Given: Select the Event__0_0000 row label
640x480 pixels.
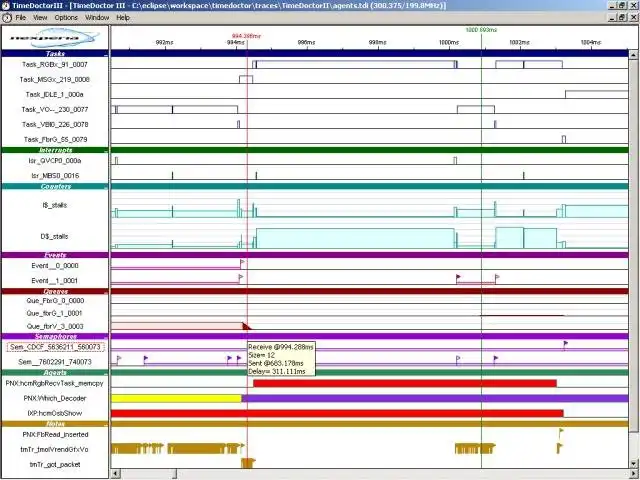Looking at the screenshot, I should tap(55, 266).
